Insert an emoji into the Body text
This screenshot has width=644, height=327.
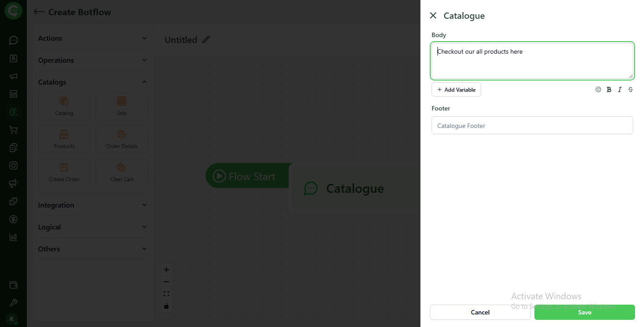tap(598, 89)
